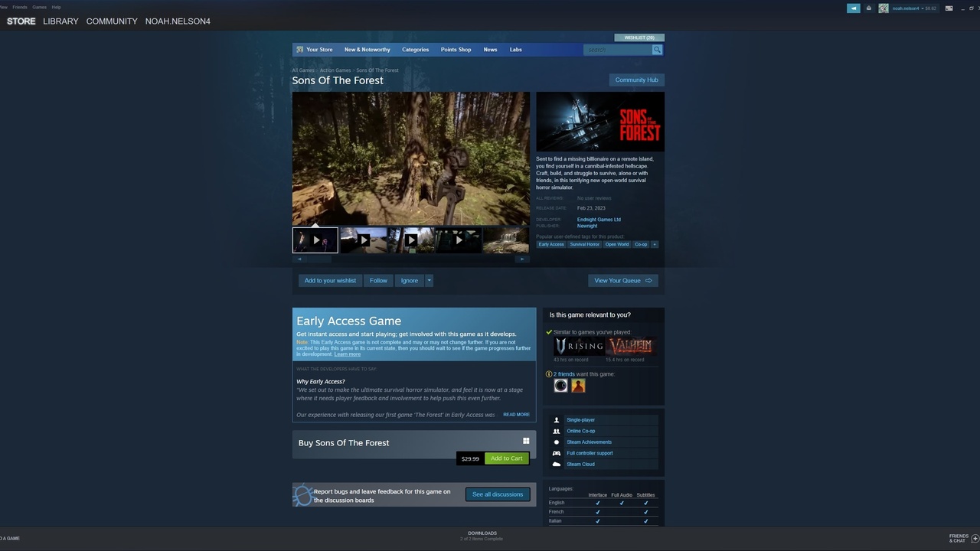980x551 pixels.
Task: Expand the popular tags plus button
Action: (x=656, y=244)
